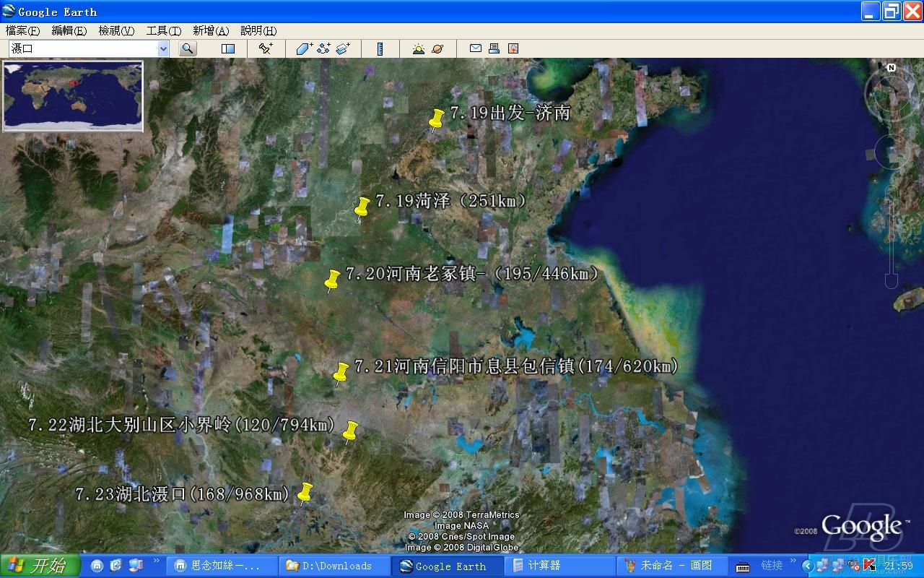
Task: Toggle the sidebar panel icon
Action: pos(228,48)
